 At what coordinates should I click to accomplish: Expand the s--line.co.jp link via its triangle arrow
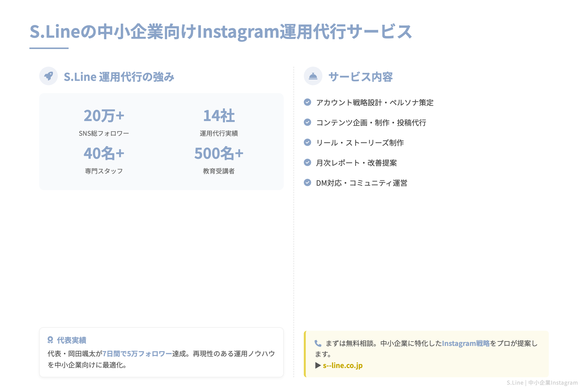pos(318,366)
